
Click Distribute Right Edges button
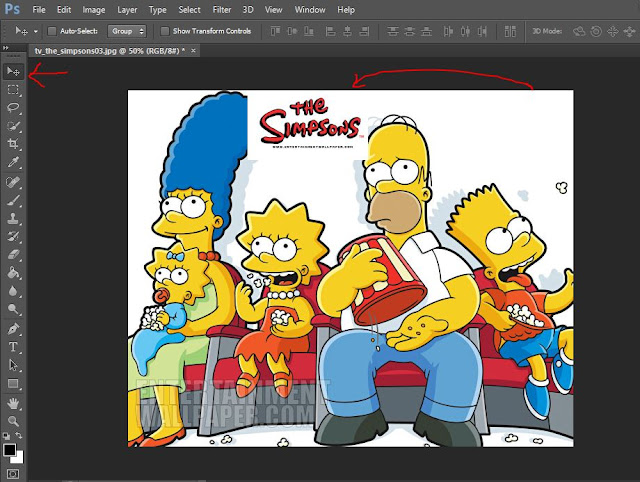click(482, 31)
